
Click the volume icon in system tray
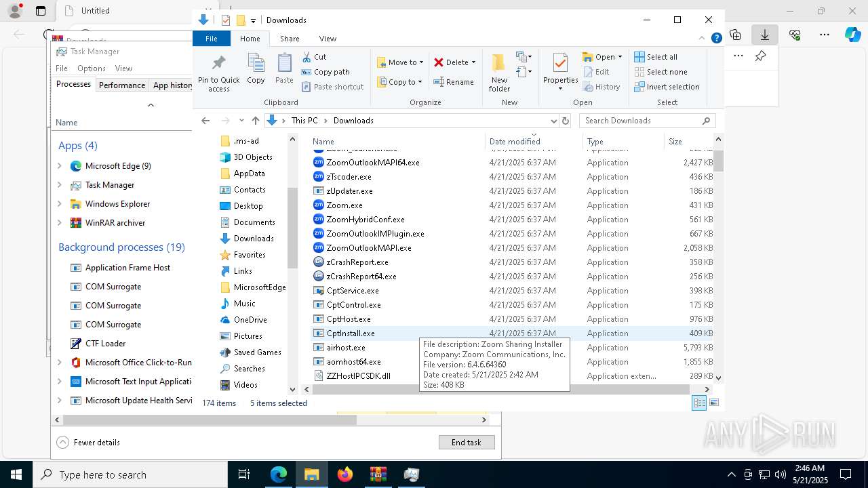(x=781, y=474)
